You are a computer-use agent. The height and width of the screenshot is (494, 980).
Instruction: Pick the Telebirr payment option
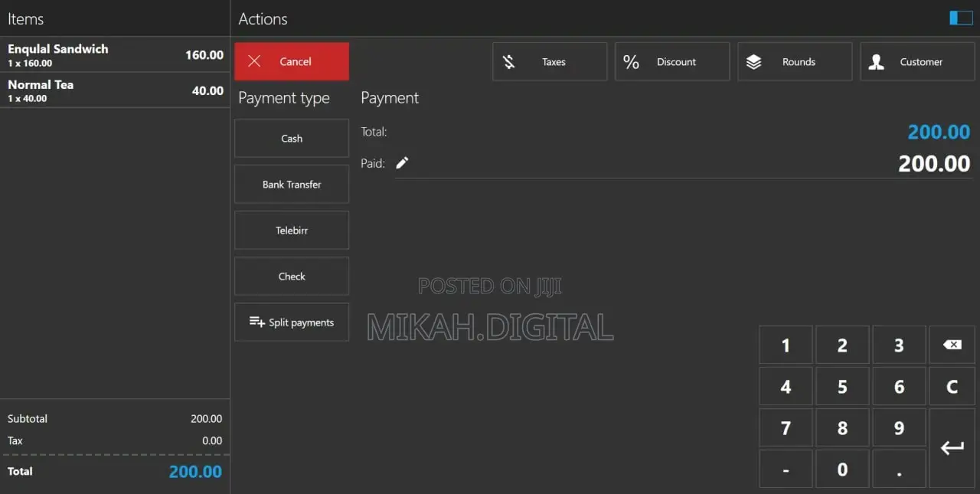[x=291, y=230]
